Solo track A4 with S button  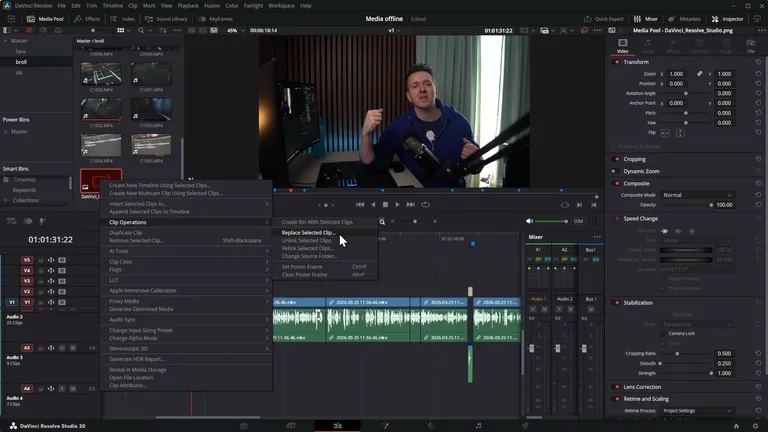click(x=62, y=388)
